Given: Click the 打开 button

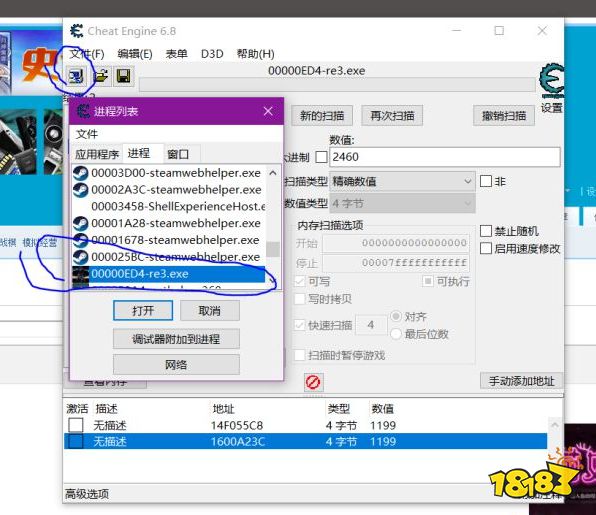Looking at the screenshot, I should [143, 311].
